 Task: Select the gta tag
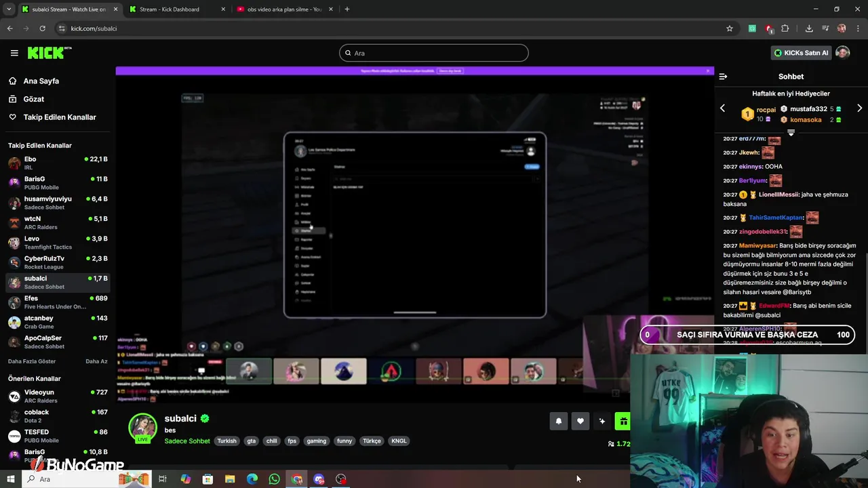pos(252,441)
